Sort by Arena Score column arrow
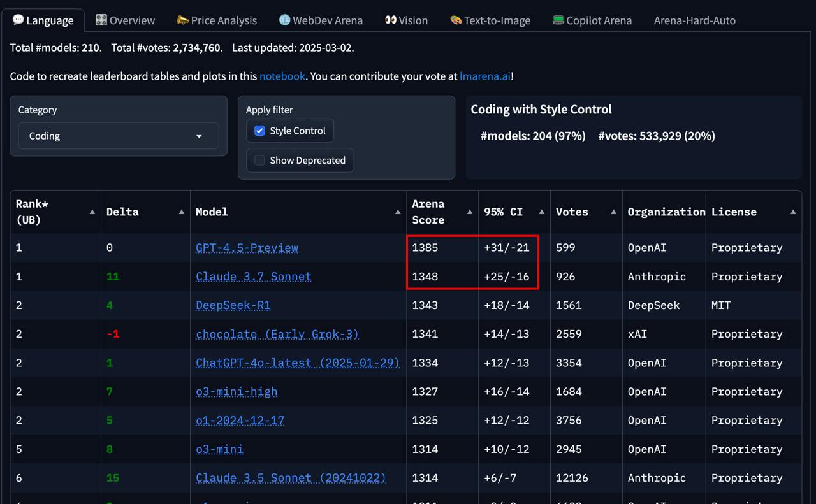This screenshot has height=504, width=816. (x=470, y=212)
